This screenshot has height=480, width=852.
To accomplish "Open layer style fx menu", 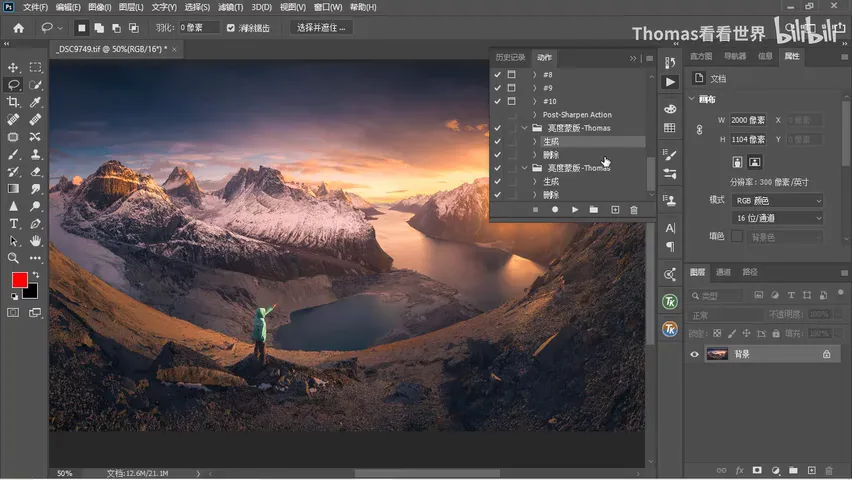I will tap(739, 470).
